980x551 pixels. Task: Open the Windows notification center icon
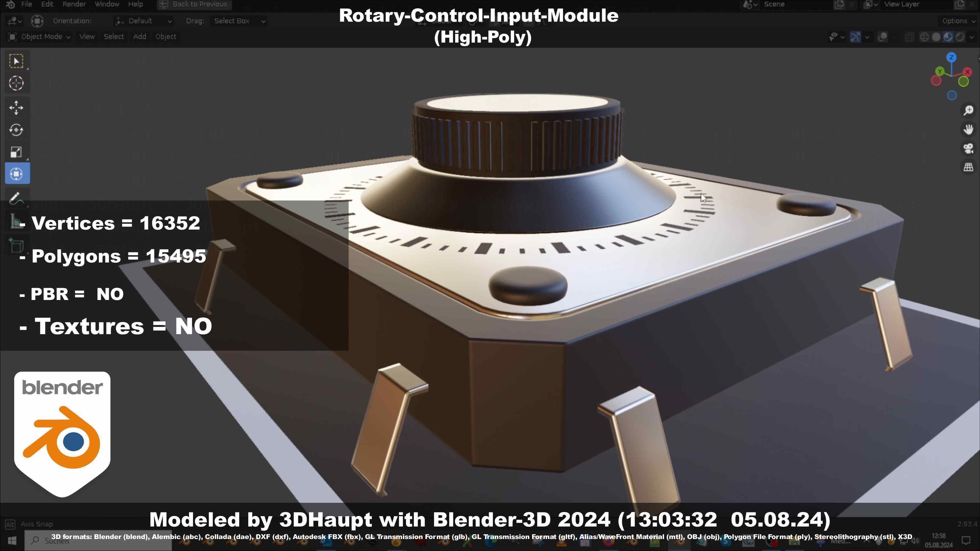pyautogui.click(x=966, y=540)
